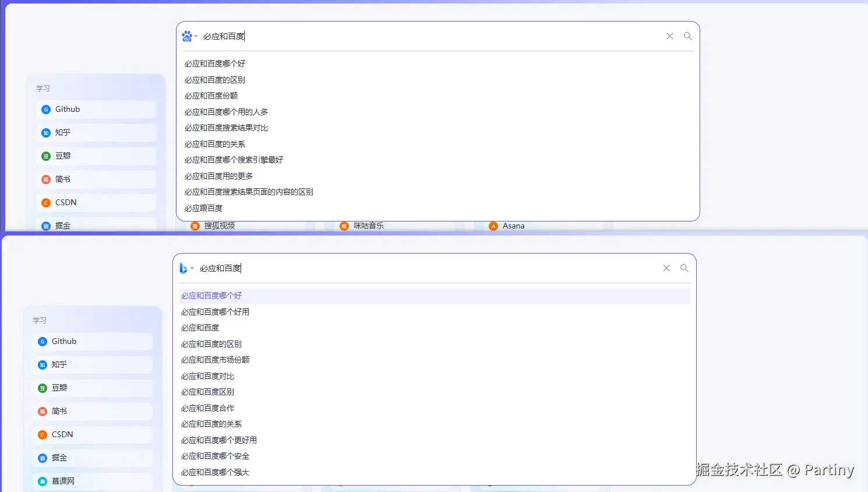Open engine dropdown arrow beside Baidu icon
868x492 pixels.
point(196,36)
